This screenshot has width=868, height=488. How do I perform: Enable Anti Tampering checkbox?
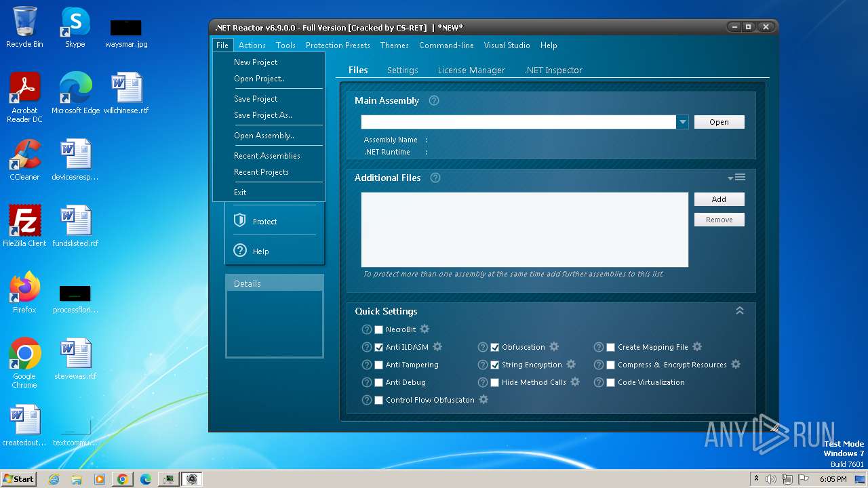[x=379, y=365]
